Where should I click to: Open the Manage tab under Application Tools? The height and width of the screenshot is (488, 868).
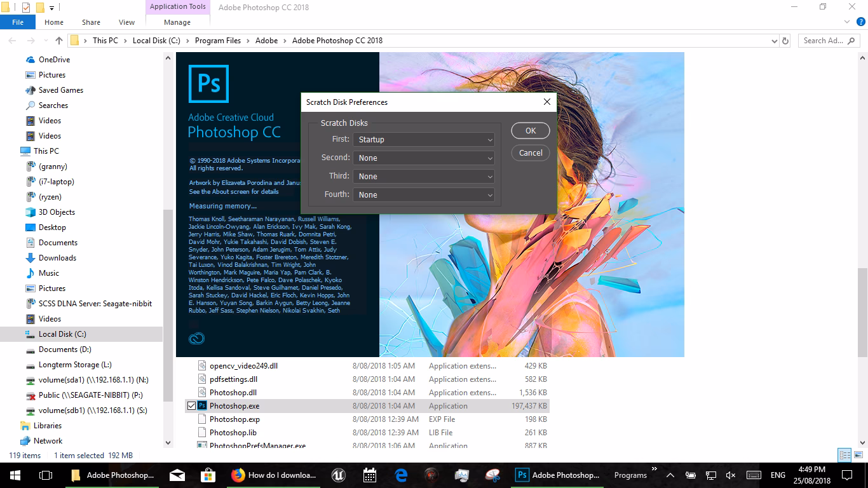click(x=177, y=22)
